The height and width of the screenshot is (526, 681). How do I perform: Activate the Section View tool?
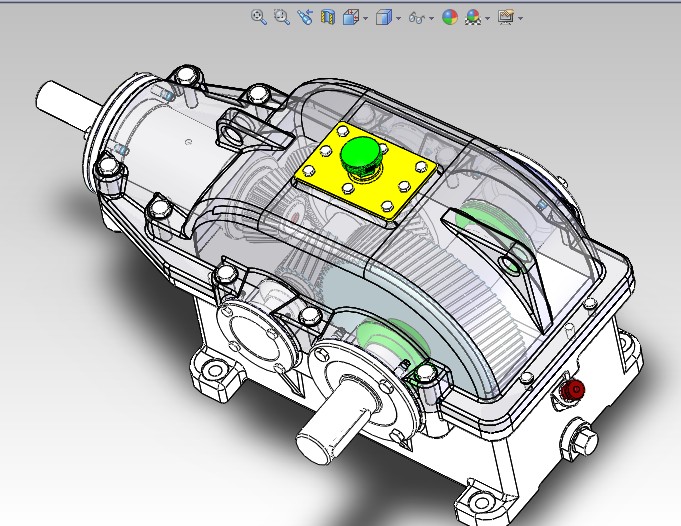click(327, 17)
